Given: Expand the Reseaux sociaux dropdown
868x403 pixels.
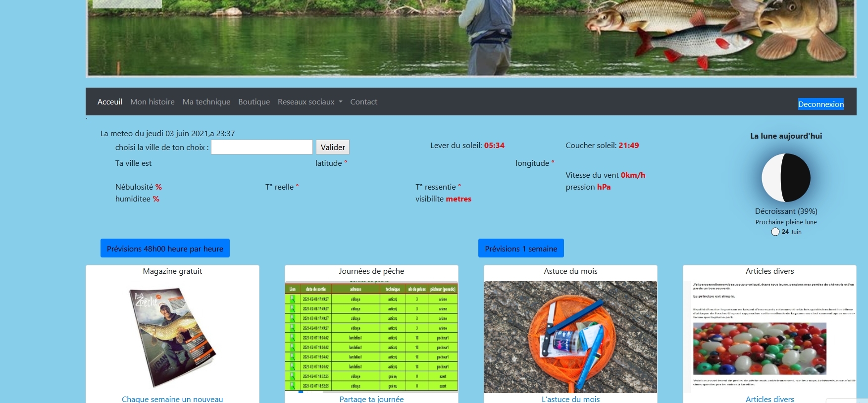Looking at the screenshot, I should [x=310, y=101].
